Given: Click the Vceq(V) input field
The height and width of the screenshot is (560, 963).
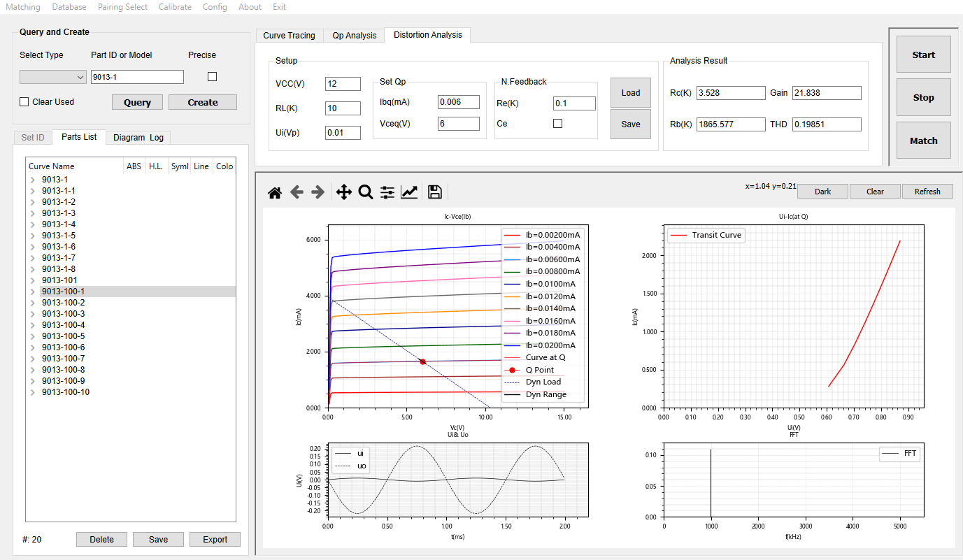Looking at the screenshot, I should 459,124.
